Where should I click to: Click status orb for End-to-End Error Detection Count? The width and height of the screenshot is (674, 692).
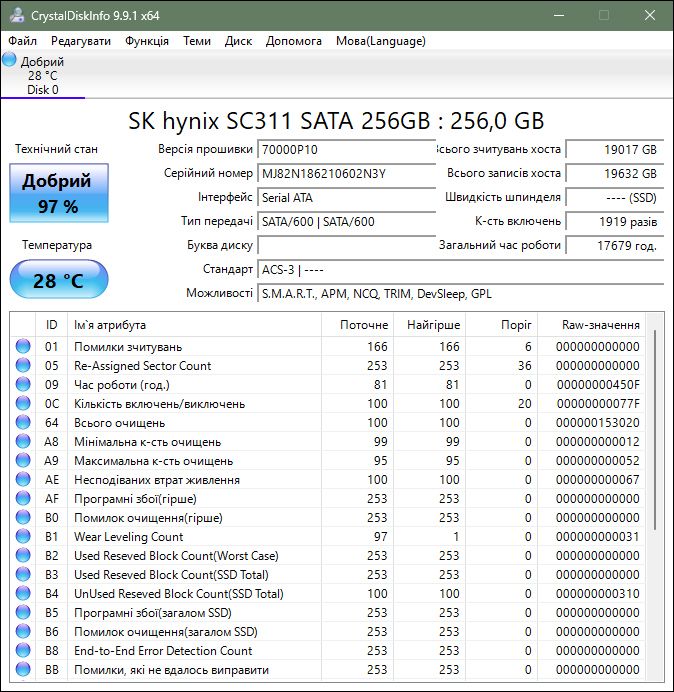pyautogui.click(x=23, y=650)
